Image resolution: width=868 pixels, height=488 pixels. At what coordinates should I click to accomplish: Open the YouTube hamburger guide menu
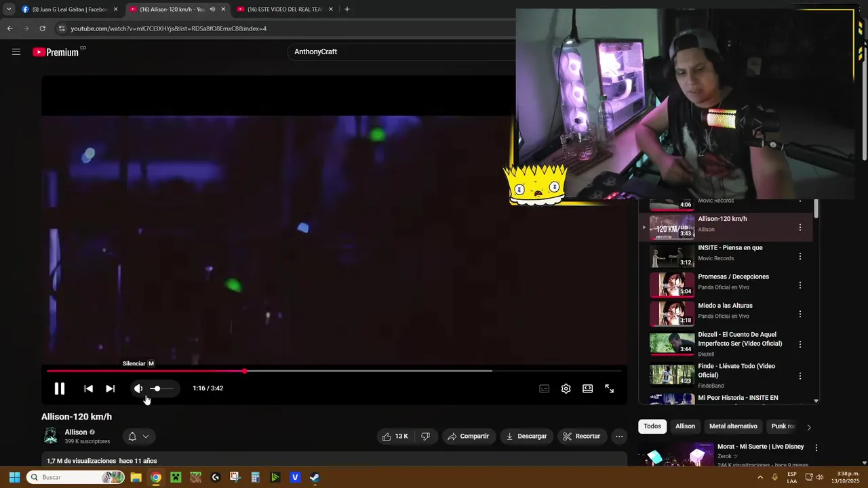tap(16, 52)
